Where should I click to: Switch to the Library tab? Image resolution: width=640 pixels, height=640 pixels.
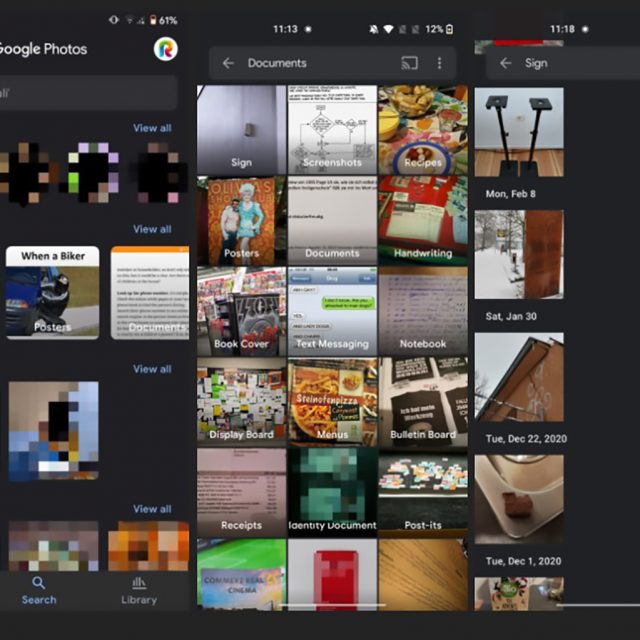(138, 591)
